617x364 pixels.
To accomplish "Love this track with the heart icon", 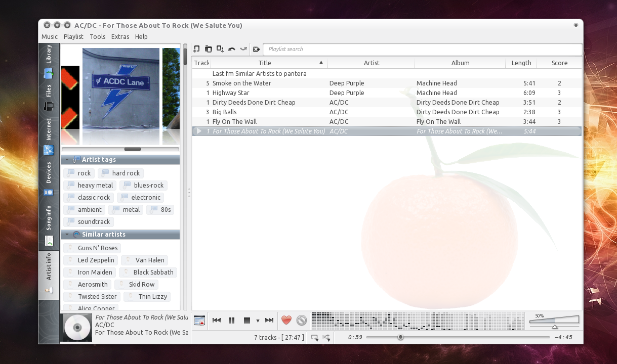I will click(x=286, y=320).
